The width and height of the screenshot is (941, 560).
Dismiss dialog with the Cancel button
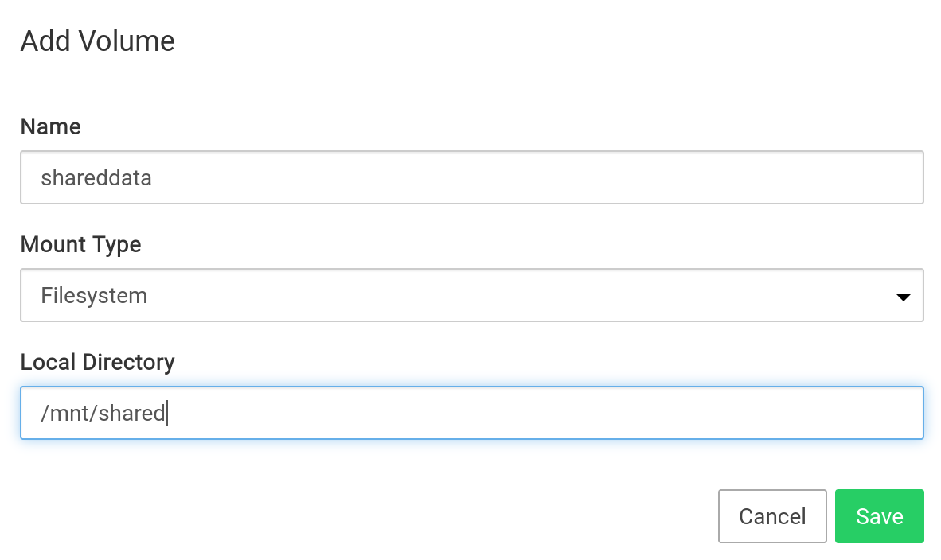[x=772, y=516]
